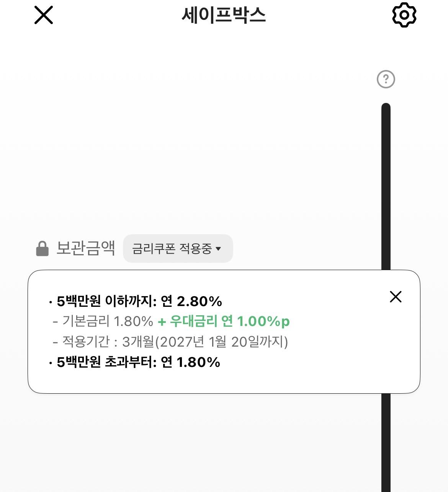Click the vertical black bar above the tooltip
Screen dimensions: 448x492
(x=386, y=187)
